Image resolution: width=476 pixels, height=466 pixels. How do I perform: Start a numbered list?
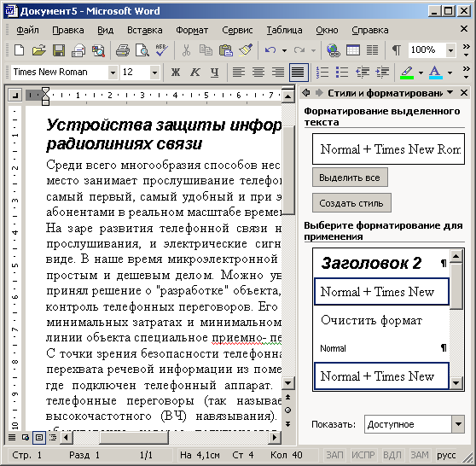(322, 73)
